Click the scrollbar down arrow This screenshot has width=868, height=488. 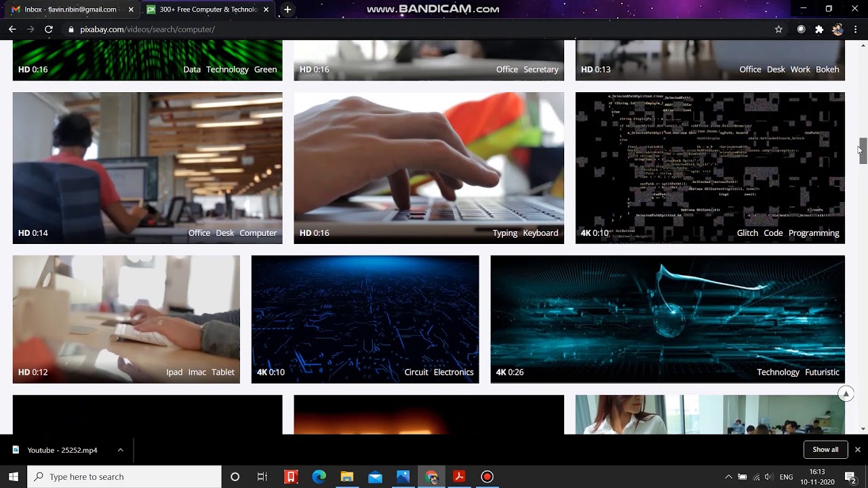[863, 428]
